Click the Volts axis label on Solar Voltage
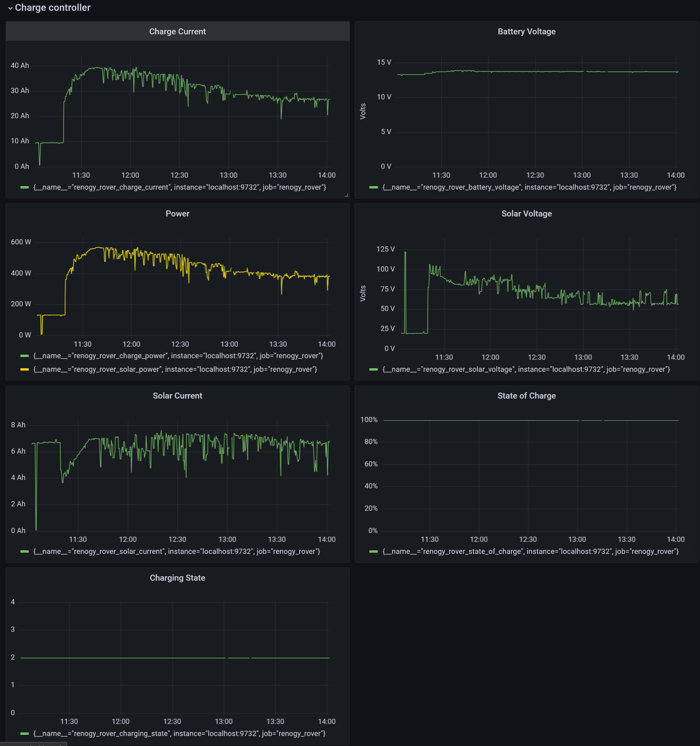 [363, 294]
